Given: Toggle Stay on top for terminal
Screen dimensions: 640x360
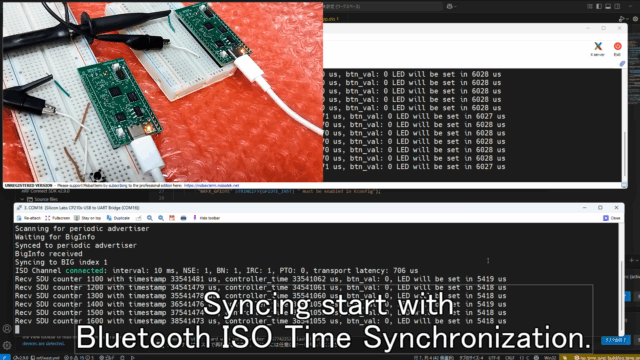Looking at the screenshot, I should (x=87, y=218).
